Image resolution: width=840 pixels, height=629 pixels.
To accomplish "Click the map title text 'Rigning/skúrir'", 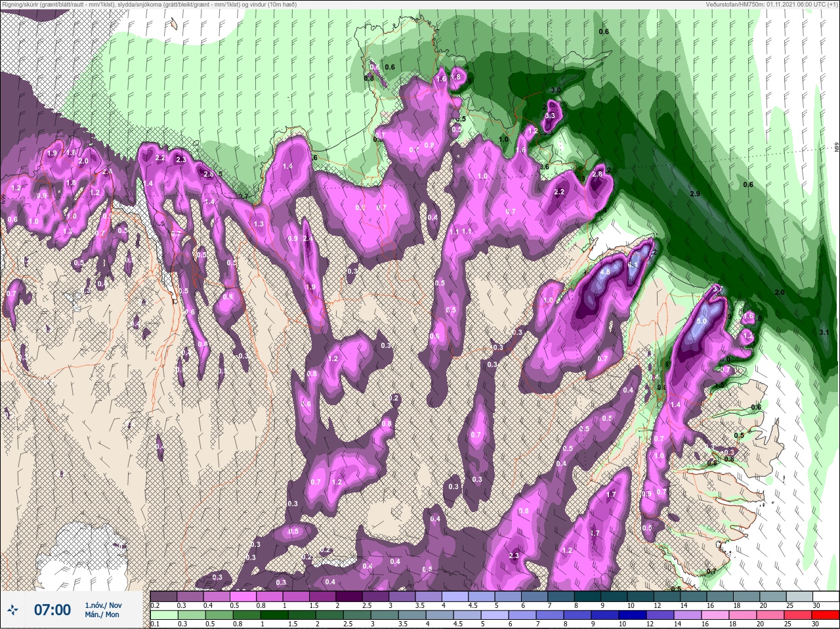I will coord(19,4).
